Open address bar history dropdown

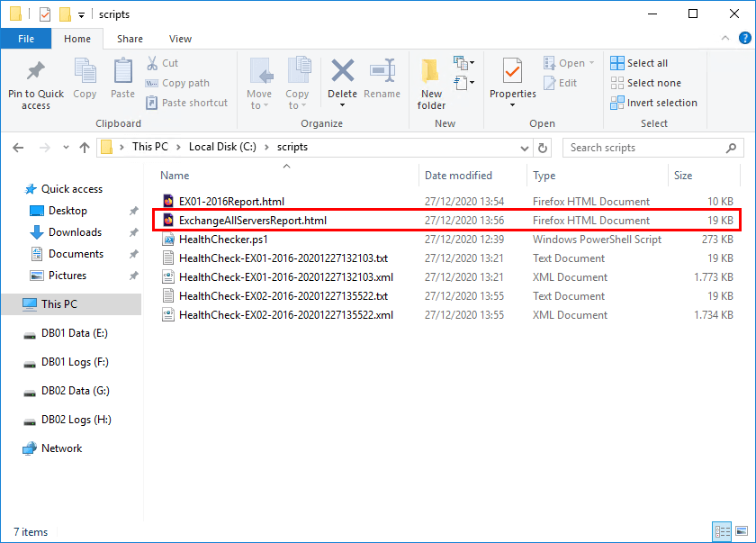click(525, 148)
